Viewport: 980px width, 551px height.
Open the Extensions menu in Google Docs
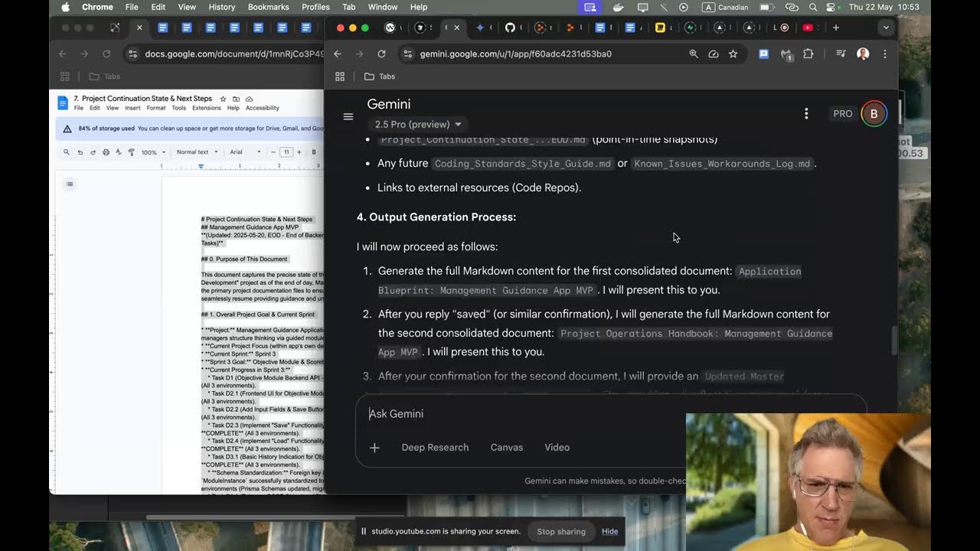[207, 108]
